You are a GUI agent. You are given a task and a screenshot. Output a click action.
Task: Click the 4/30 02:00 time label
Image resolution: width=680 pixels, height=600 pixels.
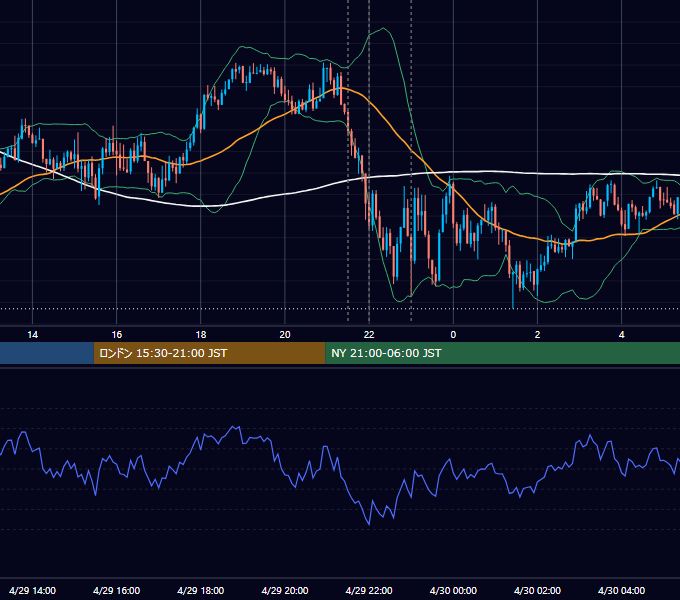[537, 590]
